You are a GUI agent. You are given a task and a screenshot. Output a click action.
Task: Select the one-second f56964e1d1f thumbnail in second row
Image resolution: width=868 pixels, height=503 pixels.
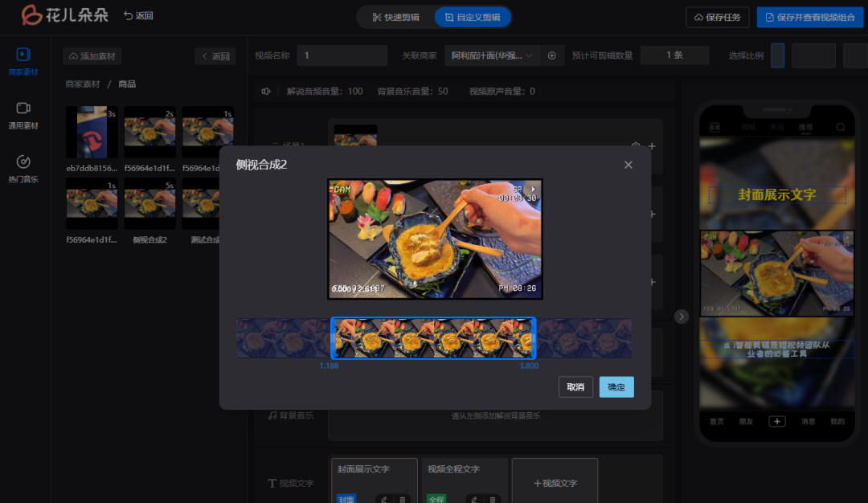92,203
